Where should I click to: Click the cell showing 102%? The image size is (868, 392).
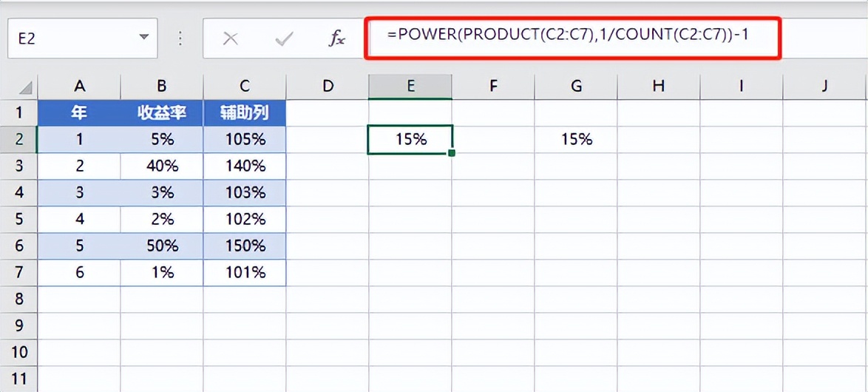245,219
